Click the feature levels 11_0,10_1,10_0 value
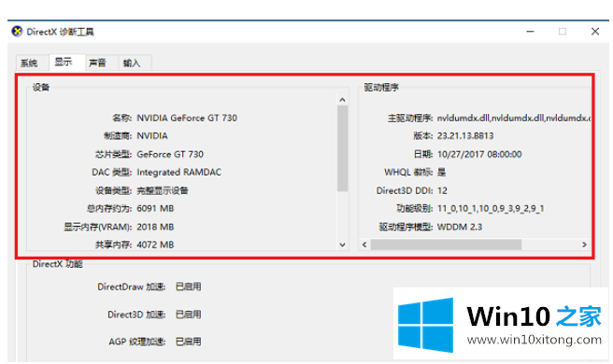 click(491, 208)
